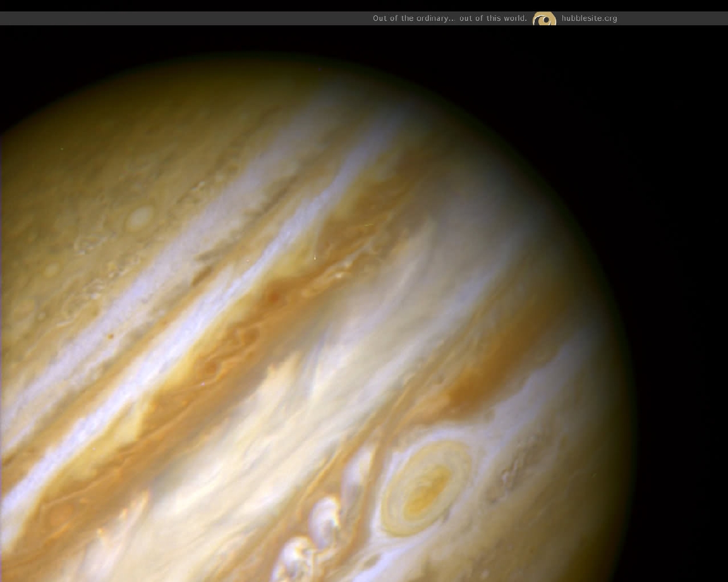The height and width of the screenshot is (582, 728).
Task: Click the 'Out of the ordinary... out of this world.' tagline
Action: (x=450, y=18)
